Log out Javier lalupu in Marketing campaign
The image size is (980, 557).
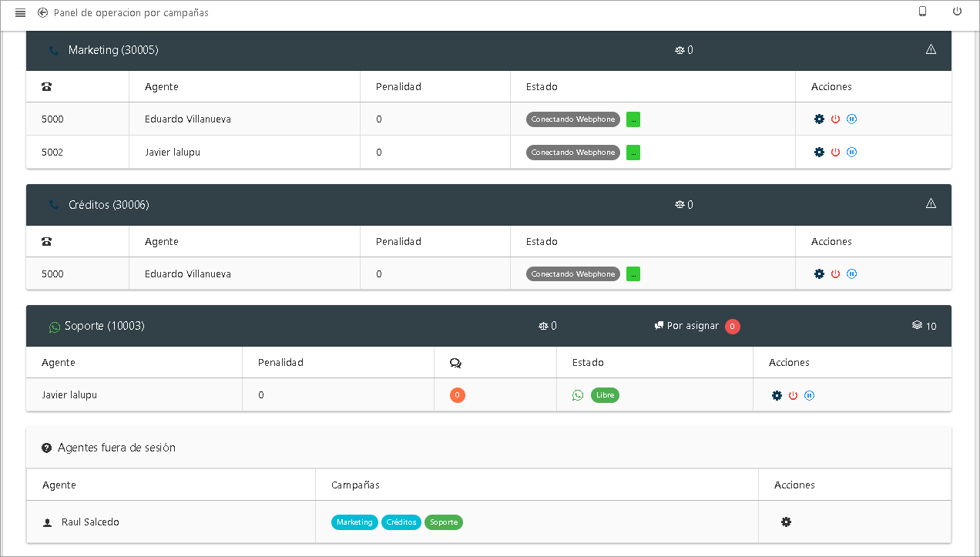click(835, 153)
